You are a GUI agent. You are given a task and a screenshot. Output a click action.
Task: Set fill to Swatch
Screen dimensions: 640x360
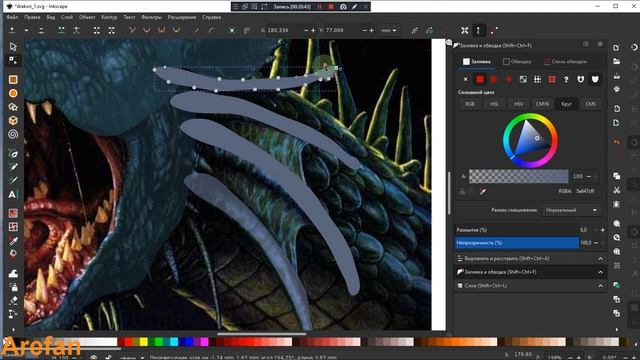click(x=552, y=79)
